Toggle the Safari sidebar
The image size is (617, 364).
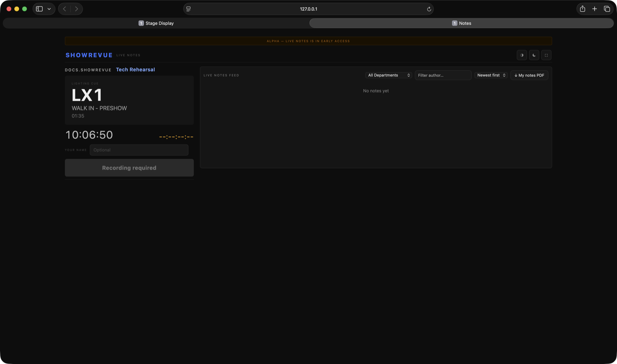point(39,9)
